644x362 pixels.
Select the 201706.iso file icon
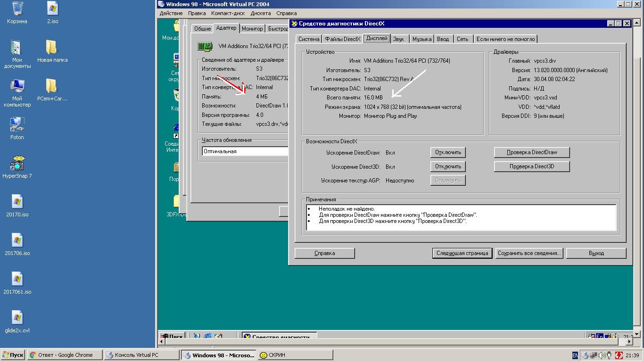[17, 241]
